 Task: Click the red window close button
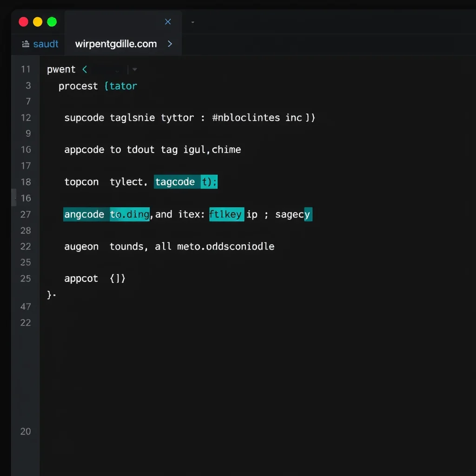tap(23, 22)
